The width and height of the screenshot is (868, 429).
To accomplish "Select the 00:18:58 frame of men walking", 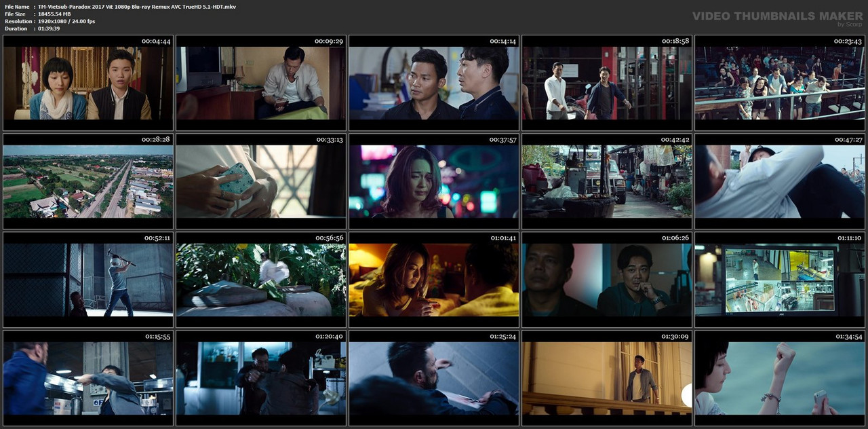I will coord(607,83).
